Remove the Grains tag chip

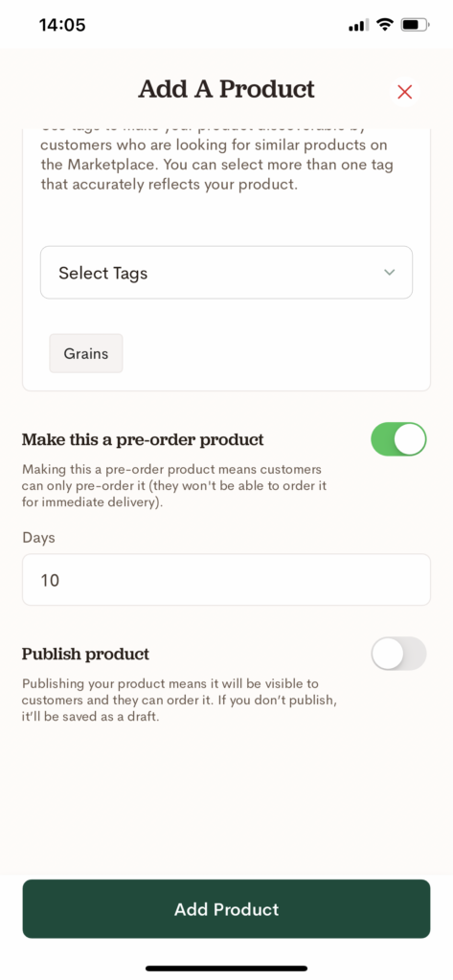pos(86,353)
